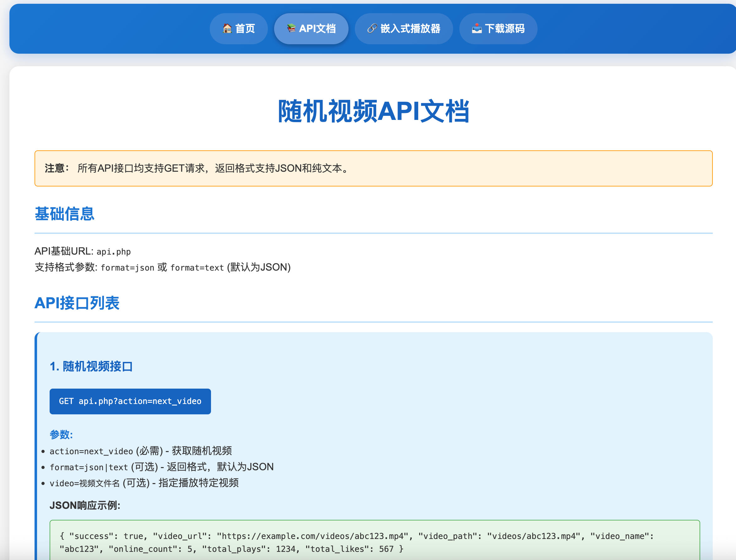
Task: Click the JSON response example code block
Action: click(x=375, y=540)
